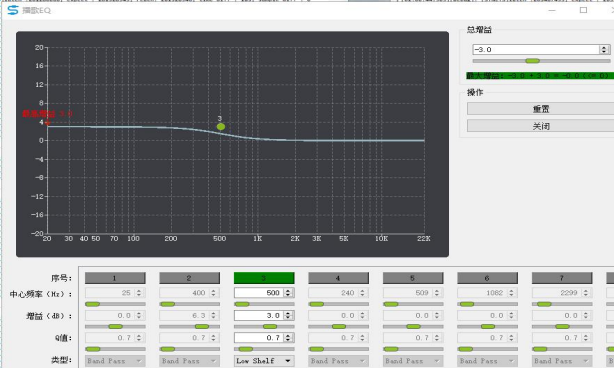Select band 7 number header

coord(562,278)
